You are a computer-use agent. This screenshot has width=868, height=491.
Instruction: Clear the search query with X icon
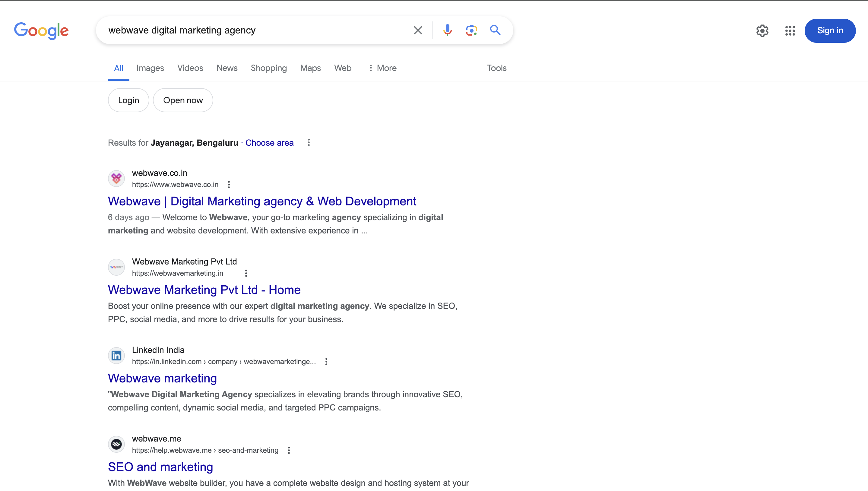pos(418,30)
